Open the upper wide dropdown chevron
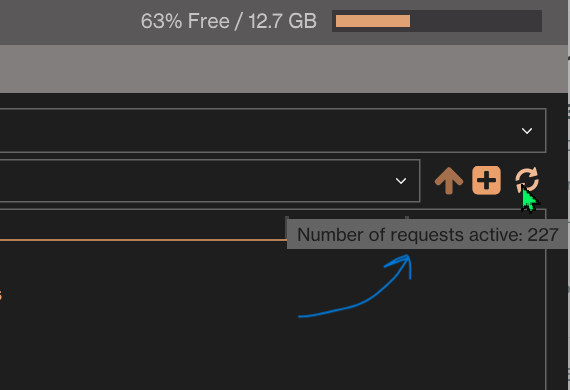 (x=527, y=130)
